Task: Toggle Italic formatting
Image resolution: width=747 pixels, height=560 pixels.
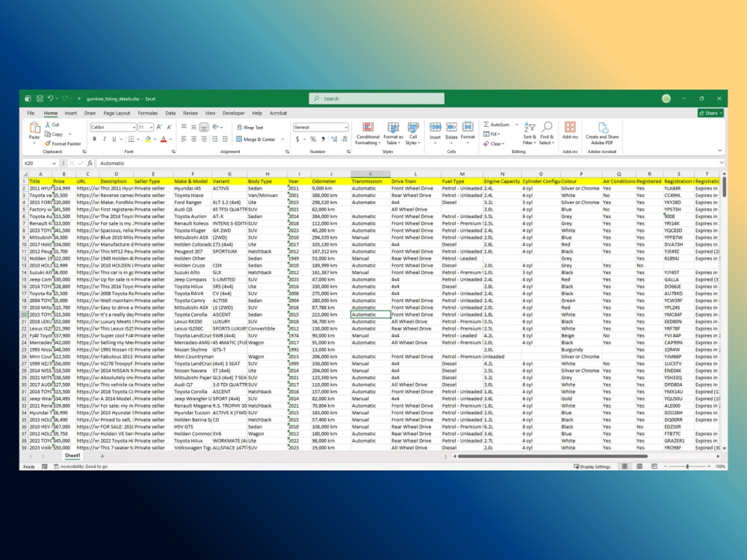Action: point(104,139)
